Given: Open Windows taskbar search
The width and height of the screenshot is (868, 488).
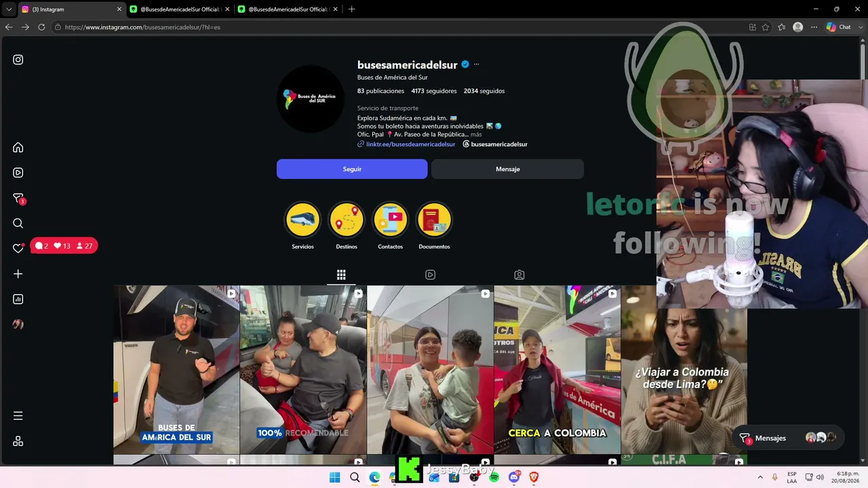Looking at the screenshot, I should pos(355,477).
